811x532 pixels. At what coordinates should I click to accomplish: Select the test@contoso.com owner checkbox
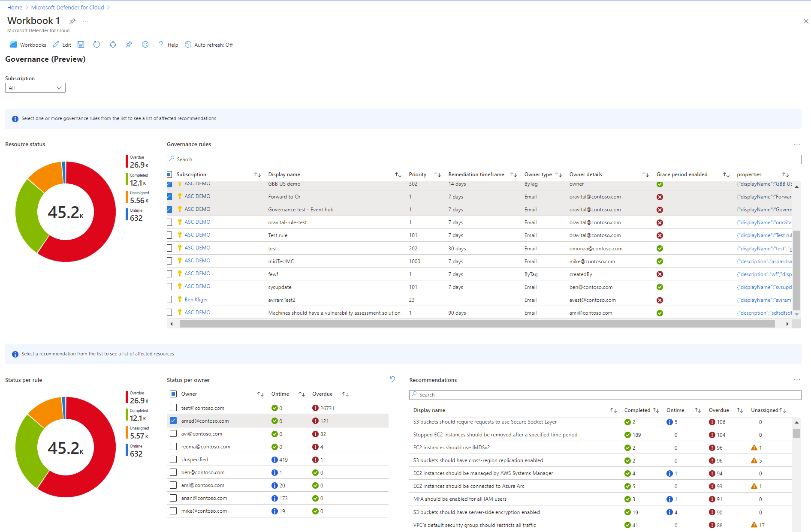(x=173, y=408)
